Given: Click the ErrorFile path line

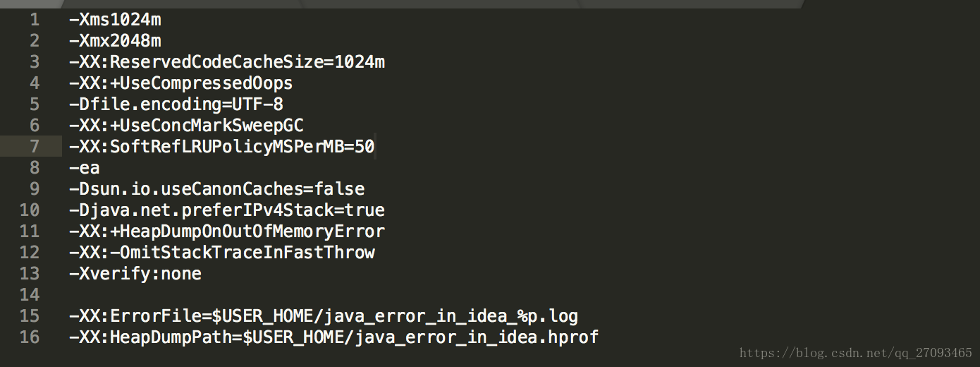Looking at the screenshot, I should [324, 316].
